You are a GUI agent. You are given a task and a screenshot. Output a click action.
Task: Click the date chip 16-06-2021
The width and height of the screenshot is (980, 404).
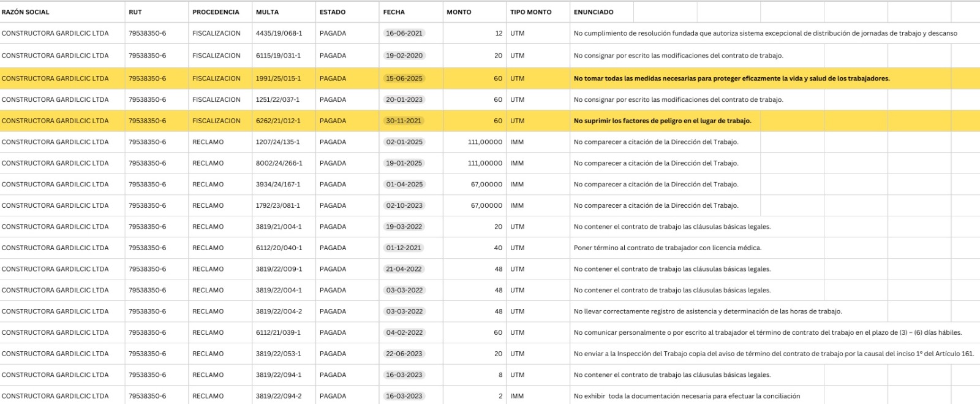(x=404, y=34)
